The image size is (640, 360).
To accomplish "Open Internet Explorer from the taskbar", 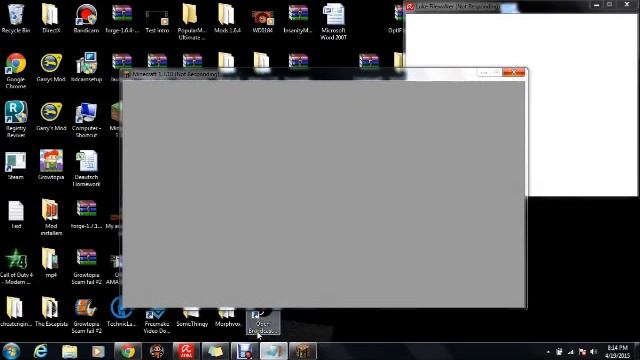I will click(x=40, y=351).
